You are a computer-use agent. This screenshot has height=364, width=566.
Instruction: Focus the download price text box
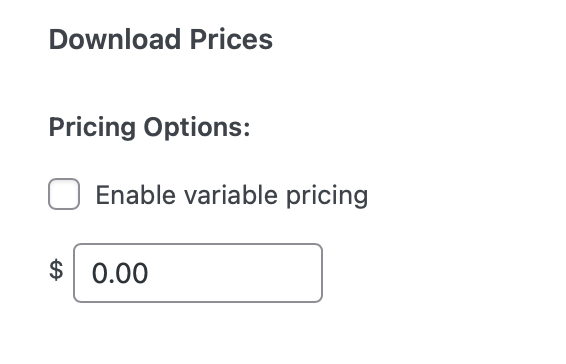(x=198, y=273)
